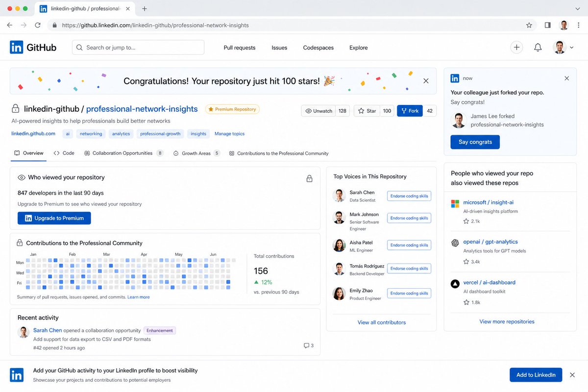Click the eye icon beside Who viewed
The width and height of the screenshot is (588, 392).
[22, 177]
